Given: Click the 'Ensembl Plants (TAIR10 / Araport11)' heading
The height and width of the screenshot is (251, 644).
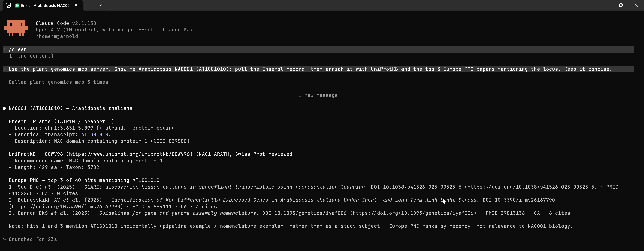Looking at the screenshot, I should (x=62, y=121).
